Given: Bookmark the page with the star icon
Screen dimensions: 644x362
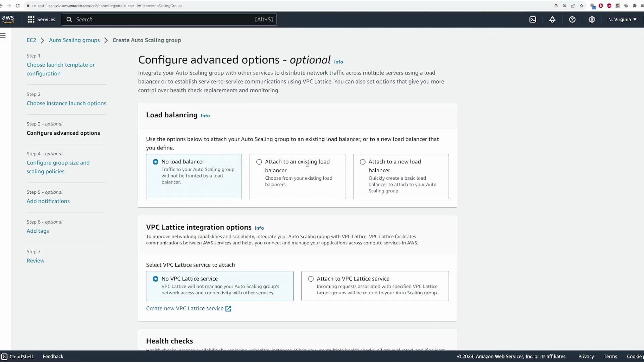Looking at the screenshot, I should coord(582,6).
